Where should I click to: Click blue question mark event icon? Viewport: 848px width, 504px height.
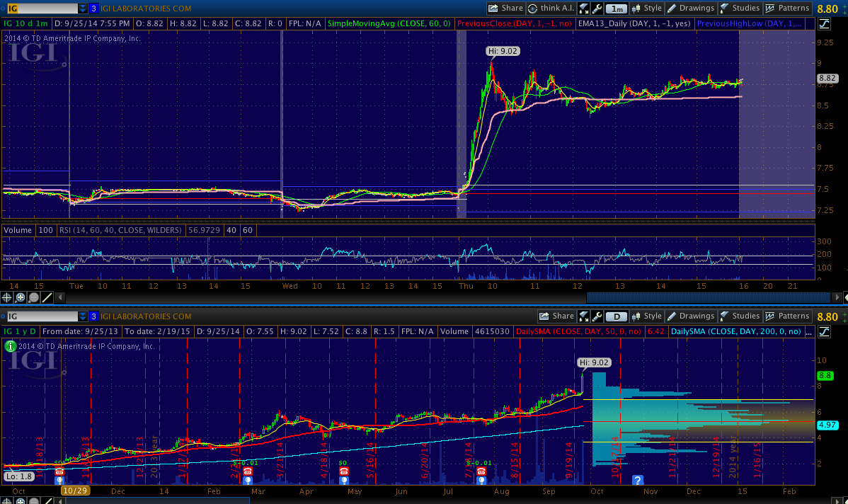coord(637,480)
